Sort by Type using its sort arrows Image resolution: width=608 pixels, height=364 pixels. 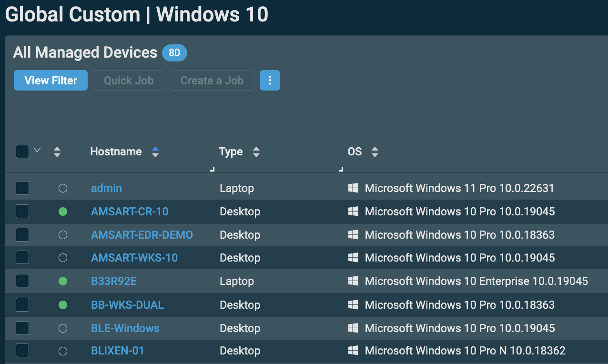(x=256, y=152)
